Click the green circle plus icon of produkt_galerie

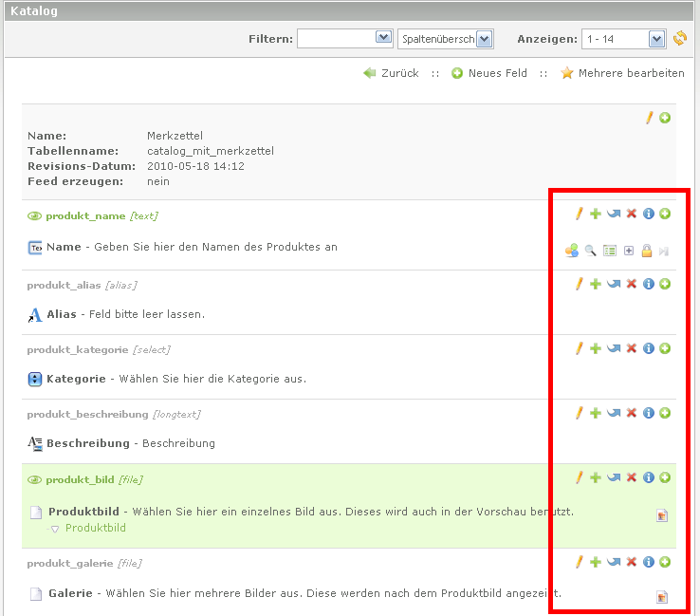click(x=665, y=562)
